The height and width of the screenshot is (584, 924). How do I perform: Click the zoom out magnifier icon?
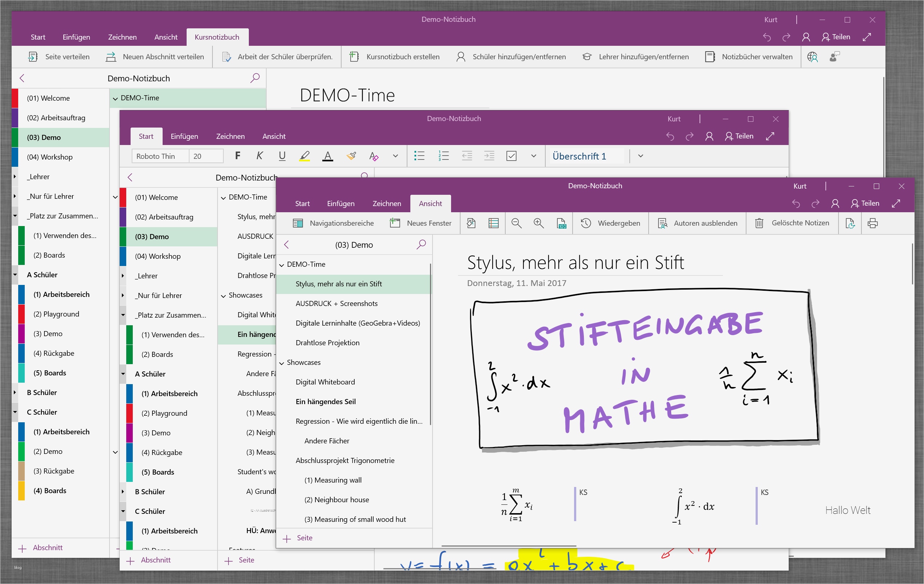(516, 223)
